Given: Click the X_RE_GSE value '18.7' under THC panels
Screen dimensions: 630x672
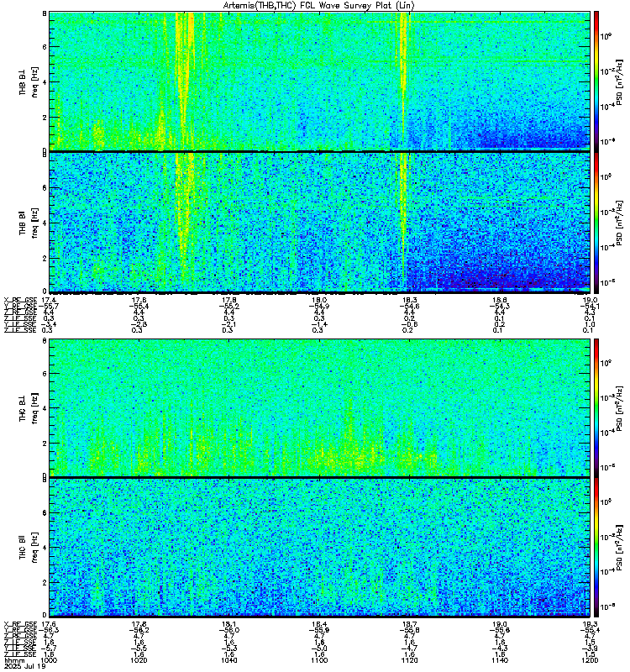Looking at the screenshot, I should click(409, 624).
